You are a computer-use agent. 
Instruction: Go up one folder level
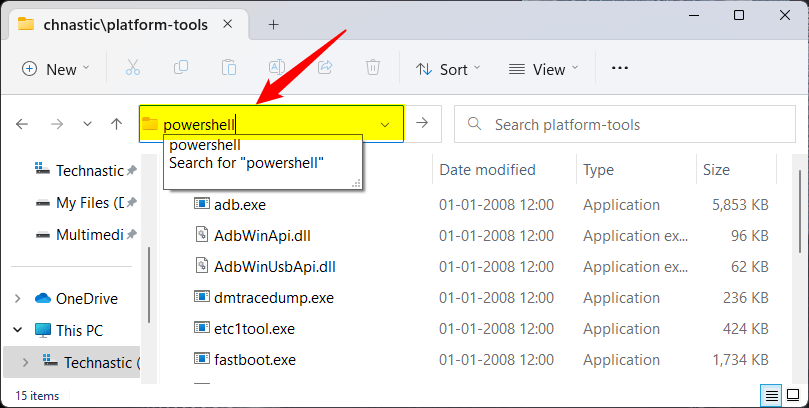[117, 124]
